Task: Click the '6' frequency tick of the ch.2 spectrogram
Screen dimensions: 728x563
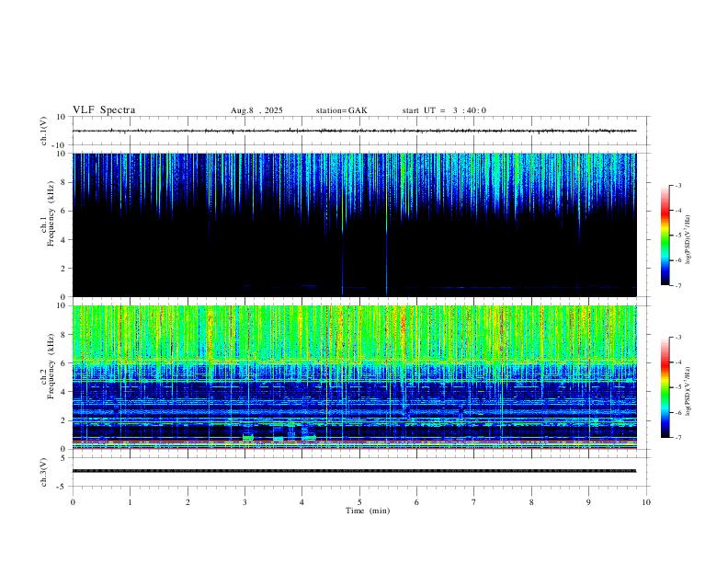Action: 64,363
